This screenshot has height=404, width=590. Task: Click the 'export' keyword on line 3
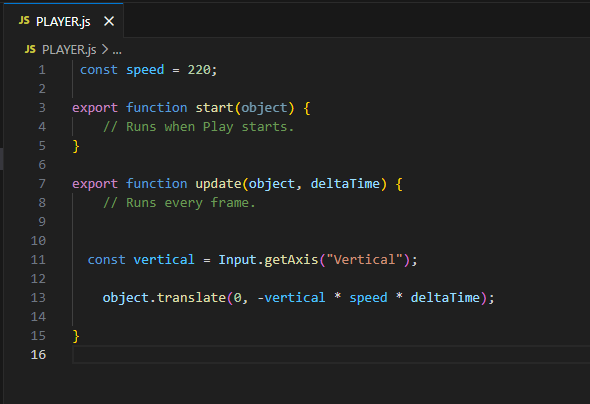tap(95, 108)
